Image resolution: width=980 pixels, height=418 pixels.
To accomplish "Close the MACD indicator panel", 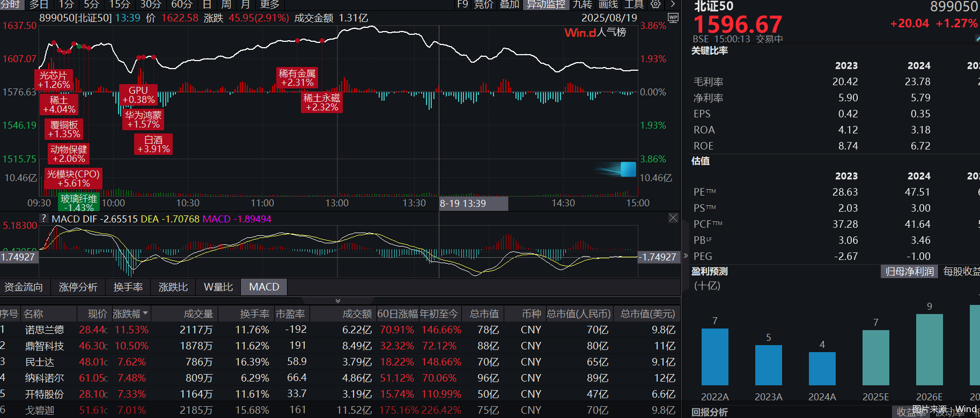I will [x=673, y=218].
